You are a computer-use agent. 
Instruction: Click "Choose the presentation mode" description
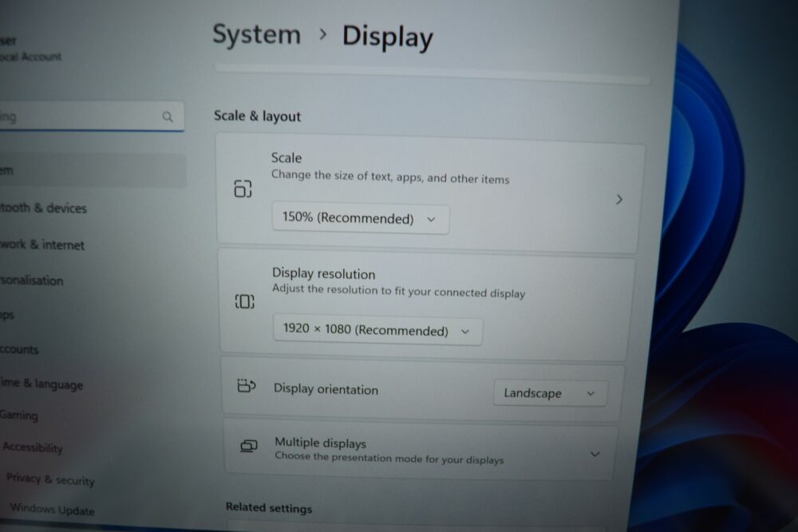389,458
